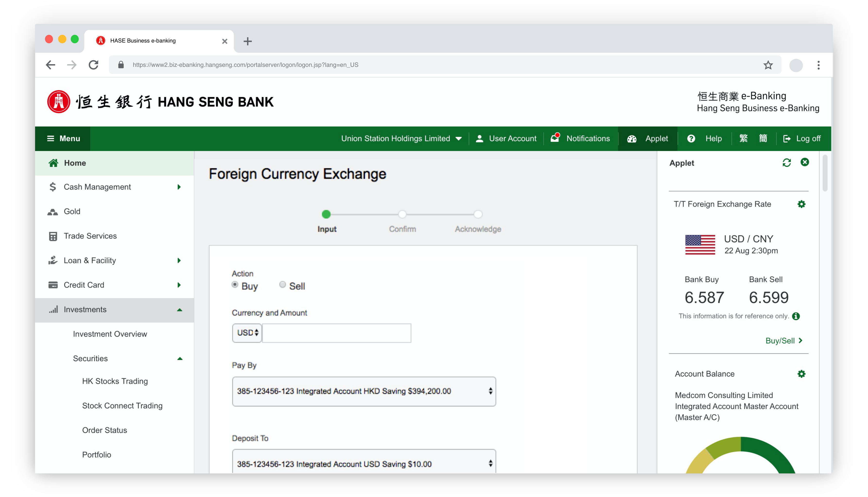Click the Trade Services calculator icon
Screen dimensions: 868x497
point(53,236)
